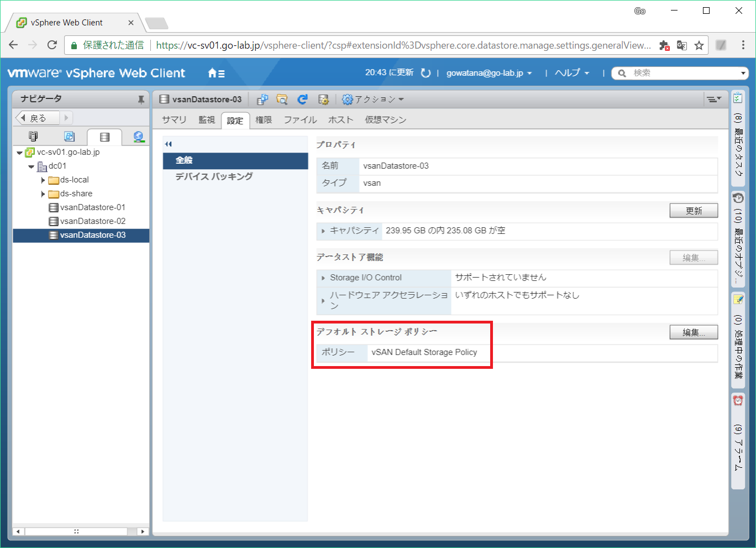Click the register VM toolbar icon
Viewport: 756px width, 548px height.
(262, 100)
